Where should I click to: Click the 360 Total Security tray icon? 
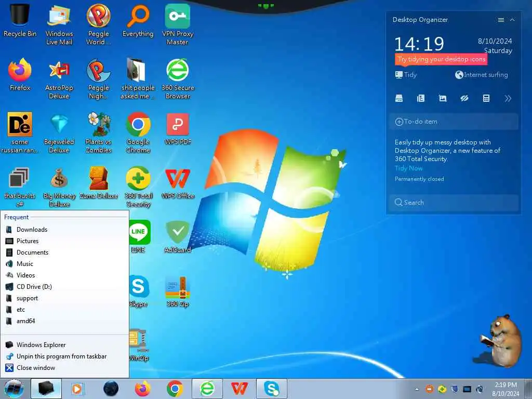coord(442,389)
